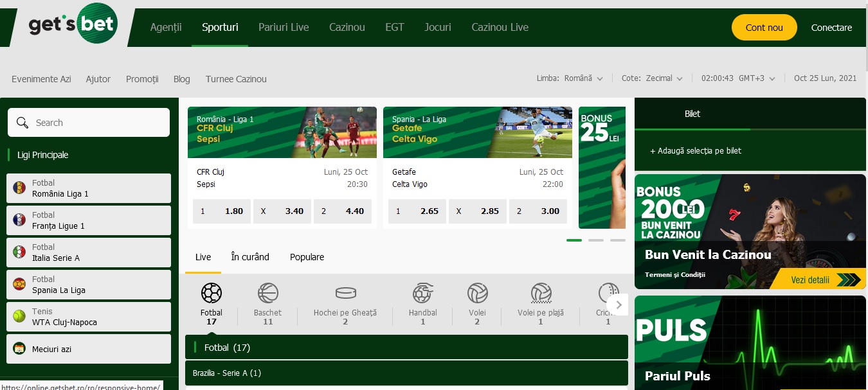Open the Cazinou menu item
The width and height of the screenshot is (868, 390).
coord(347,27)
